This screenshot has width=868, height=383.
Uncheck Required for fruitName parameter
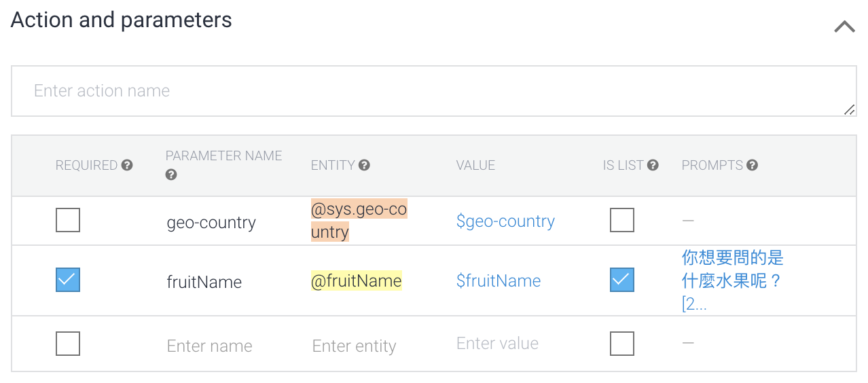[x=68, y=280]
